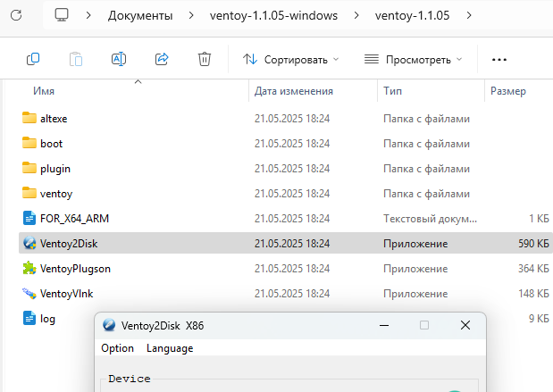
Task: Select the FOR_X64_ARM file name
Action: point(74,219)
